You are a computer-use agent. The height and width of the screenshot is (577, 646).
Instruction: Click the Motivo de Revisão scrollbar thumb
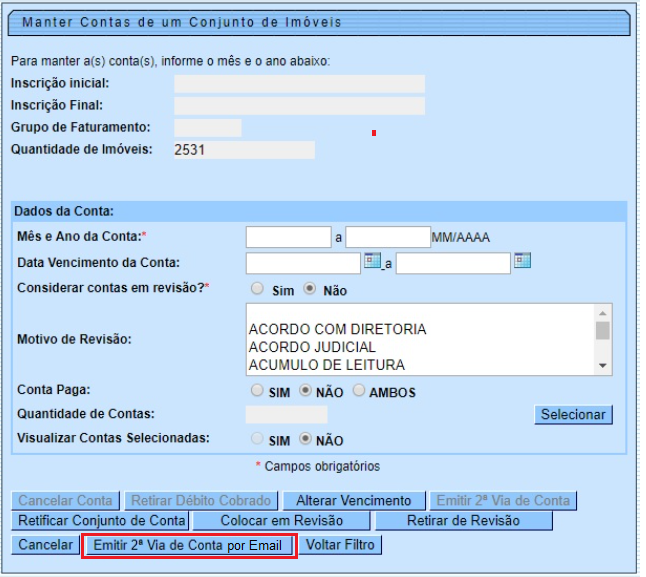(x=603, y=331)
